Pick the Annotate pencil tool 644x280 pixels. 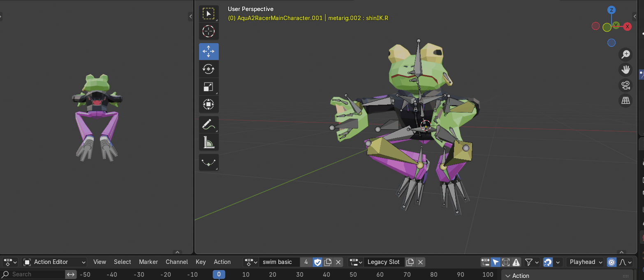coord(208,124)
